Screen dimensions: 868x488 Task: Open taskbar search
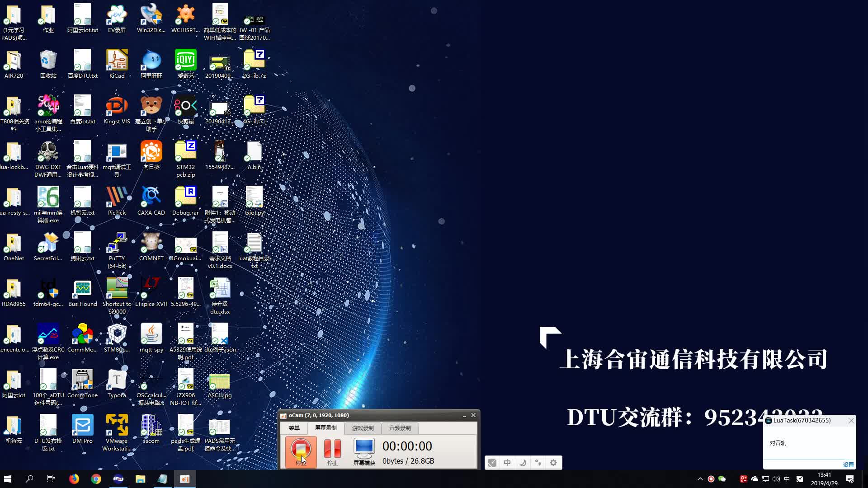[29, 479]
